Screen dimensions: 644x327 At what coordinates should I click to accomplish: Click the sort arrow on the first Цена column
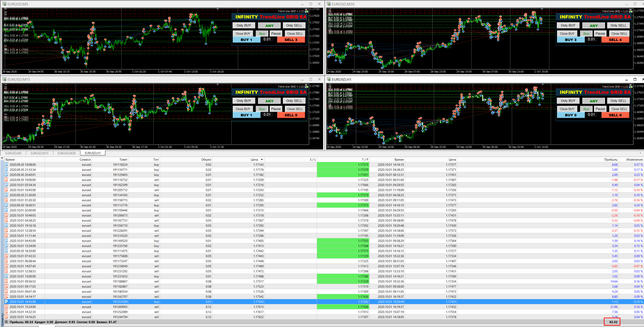click(262, 159)
